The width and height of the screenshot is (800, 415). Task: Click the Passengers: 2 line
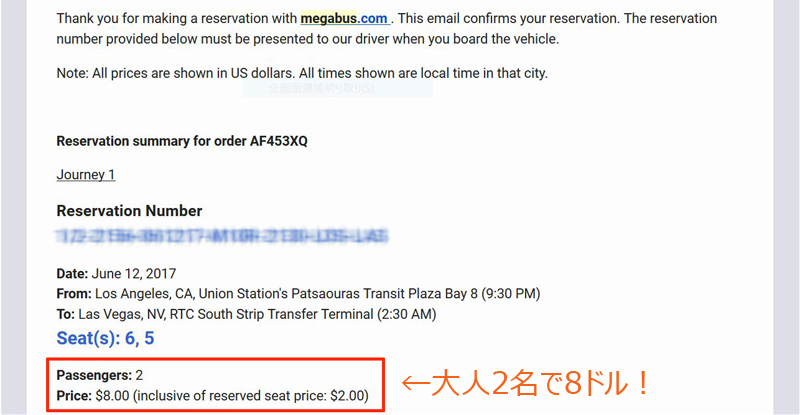[99, 376]
